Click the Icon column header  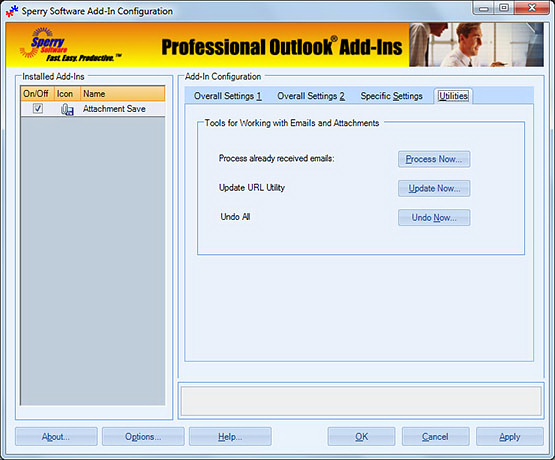[67, 94]
